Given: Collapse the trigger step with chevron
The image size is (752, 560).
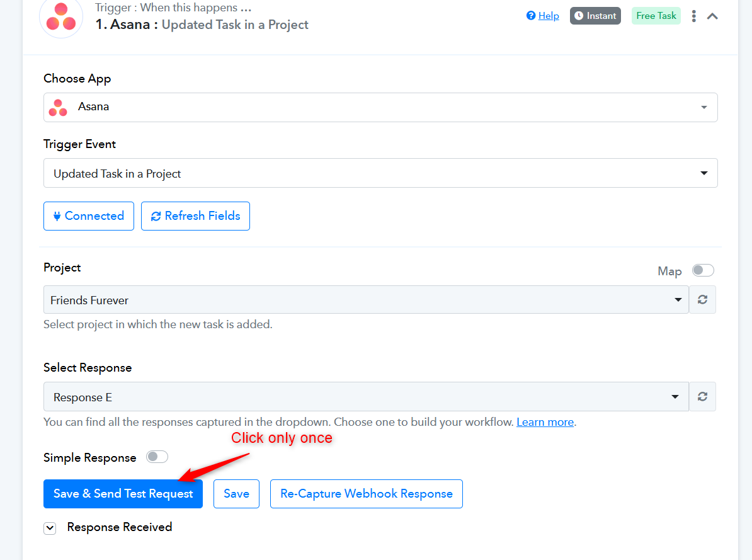Looking at the screenshot, I should [x=712, y=16].
